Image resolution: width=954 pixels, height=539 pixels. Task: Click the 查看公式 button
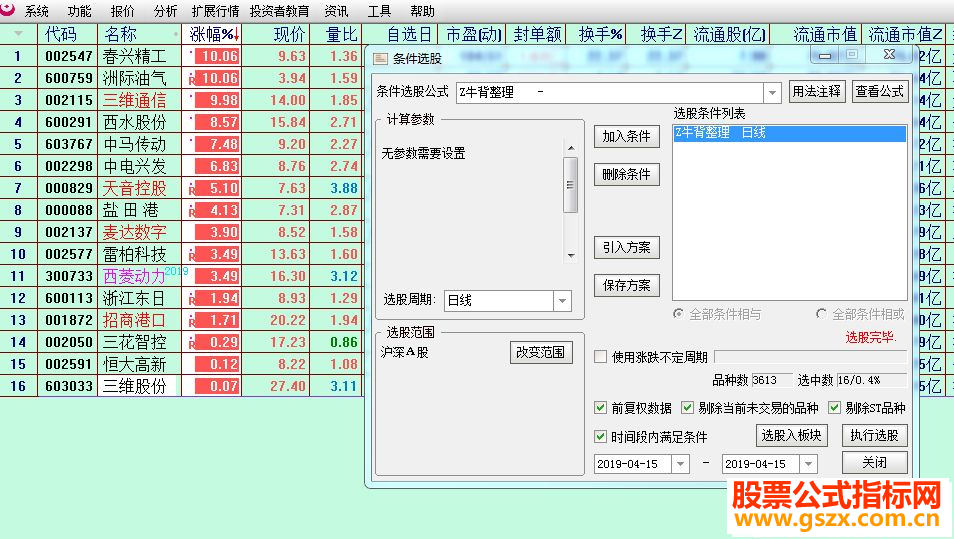[880, 92]
